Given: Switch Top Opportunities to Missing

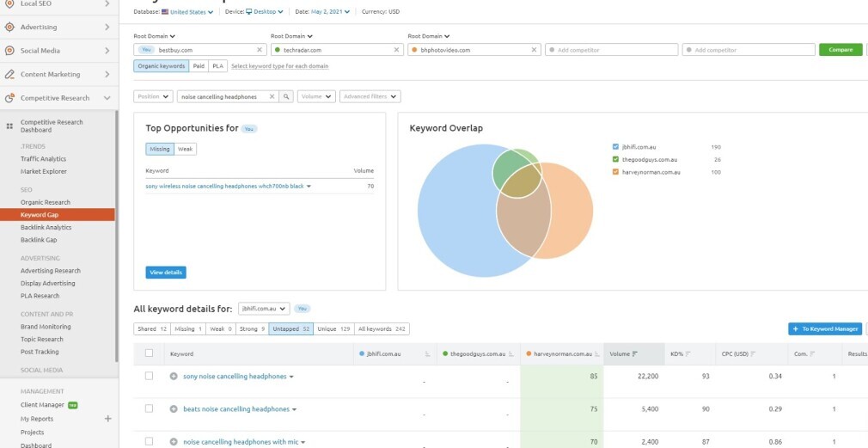Looking at the screenshot, I should (x=160, y=149).
